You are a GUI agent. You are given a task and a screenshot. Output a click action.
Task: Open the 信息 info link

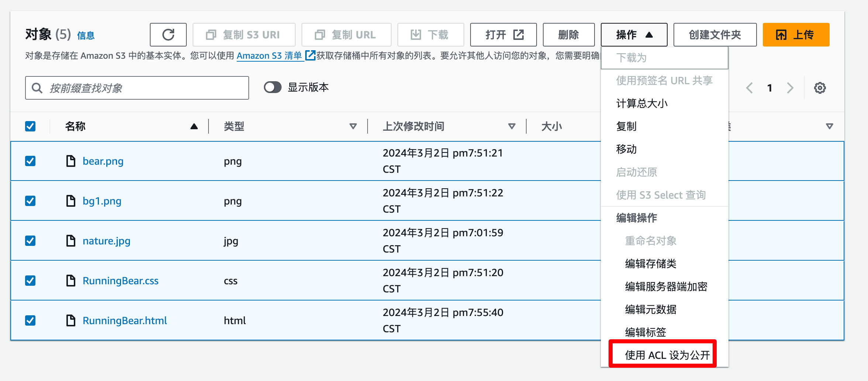pyautogui.click(x=86, y=35)
